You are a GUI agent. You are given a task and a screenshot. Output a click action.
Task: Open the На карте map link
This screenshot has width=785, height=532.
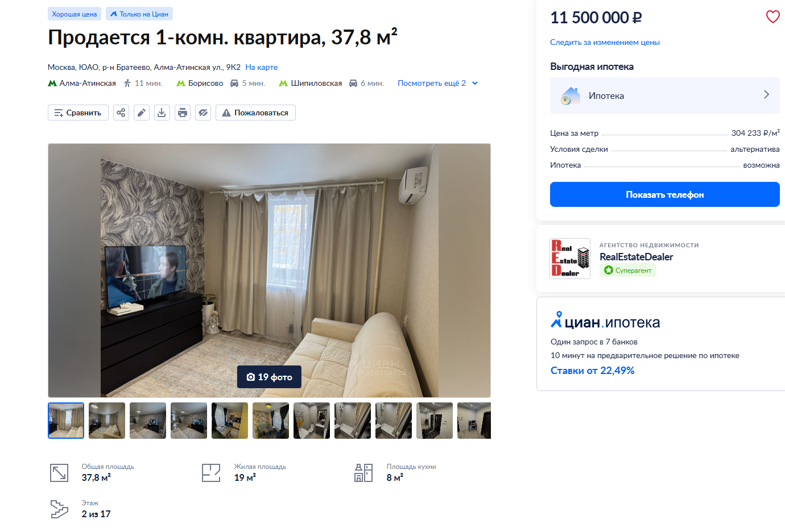pos(262,67)
